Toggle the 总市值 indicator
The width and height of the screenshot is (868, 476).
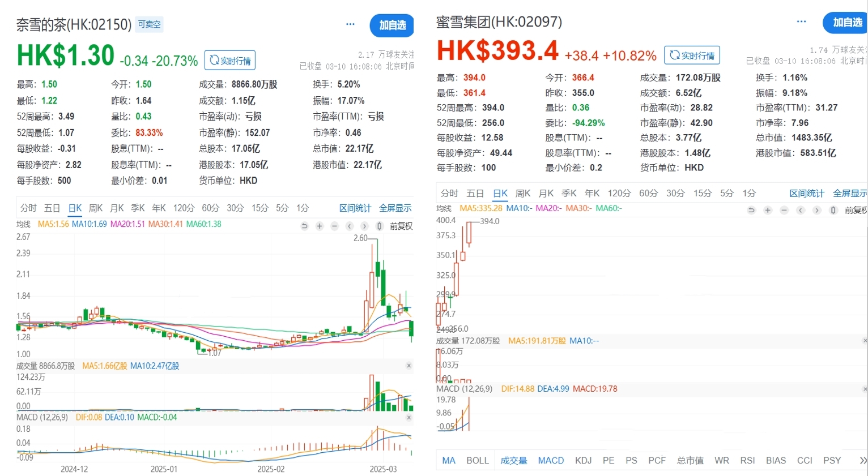(x=690, y=460)
